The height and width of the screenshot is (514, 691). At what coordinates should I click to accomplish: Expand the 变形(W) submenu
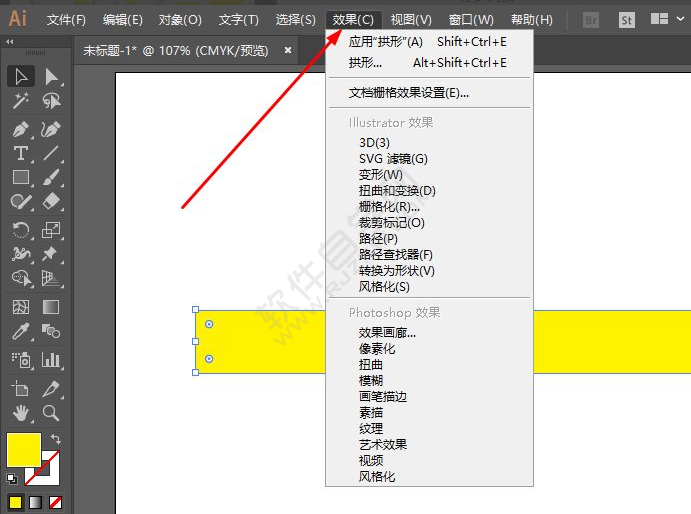coord(429,175)
